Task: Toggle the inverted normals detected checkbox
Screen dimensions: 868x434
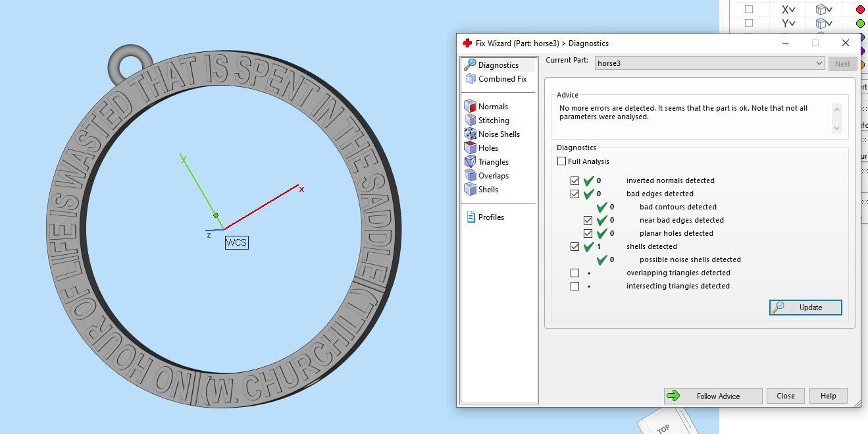Action: point(574,180)
